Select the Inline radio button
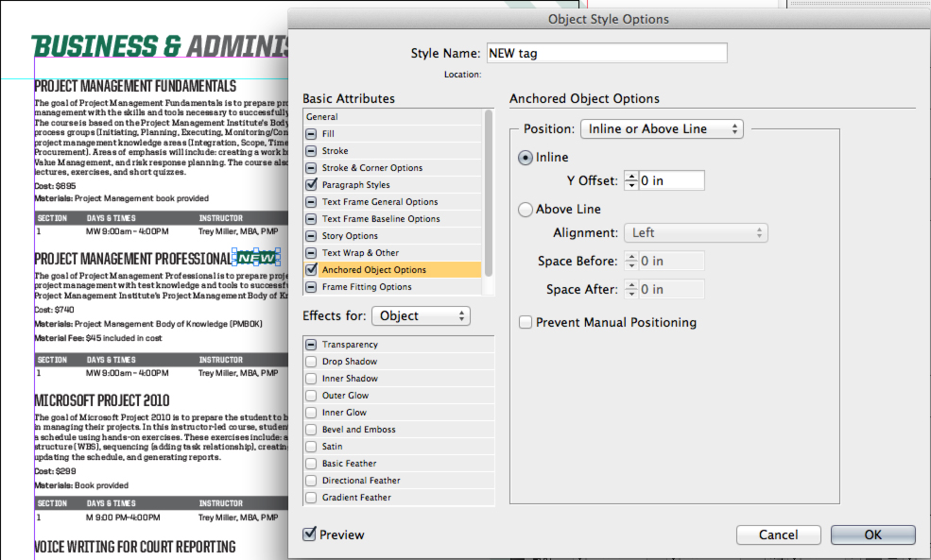931x560 pixels. point(526,158)
